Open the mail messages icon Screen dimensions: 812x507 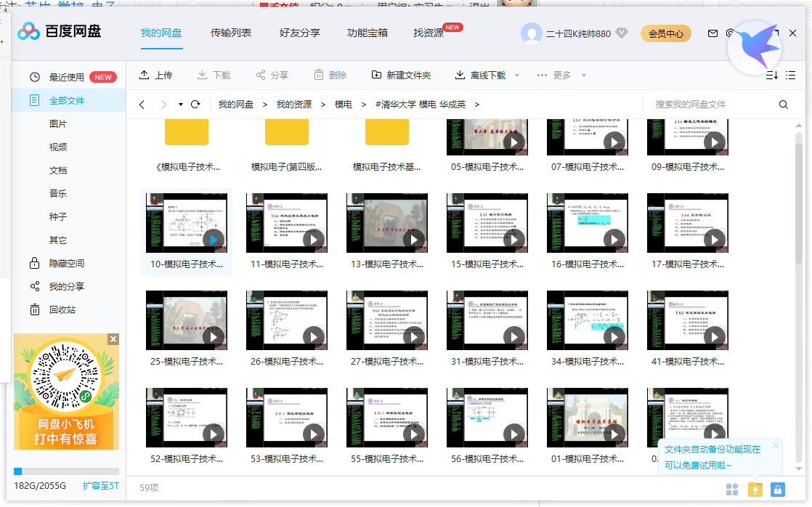(712, 33)
